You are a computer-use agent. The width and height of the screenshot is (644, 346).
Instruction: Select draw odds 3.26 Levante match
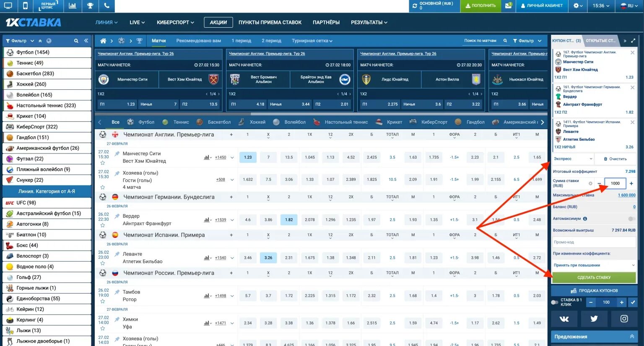tap(268, 258)
